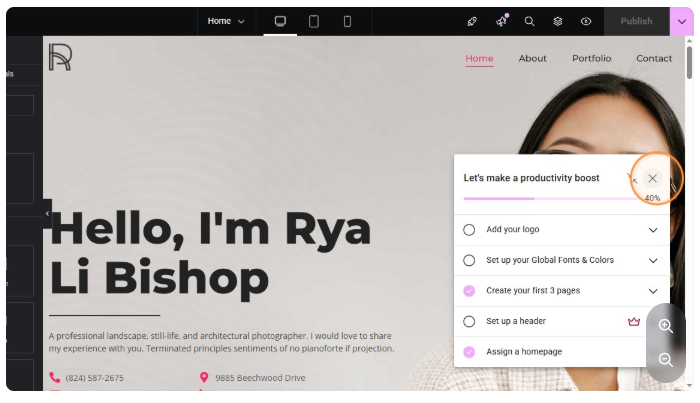Viewport: 700px width, 403px height.
Task: Check the 'Add your logo' circle
Action: pyautogui.click(x=469, y=230)
